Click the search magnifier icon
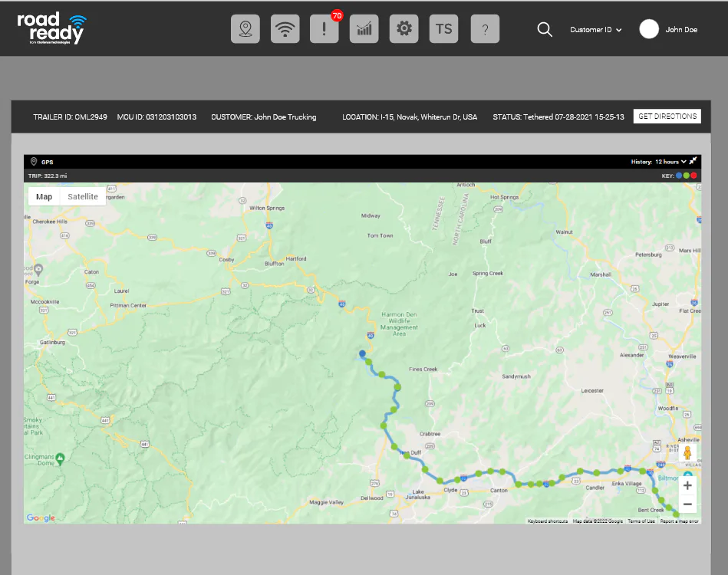This screenshot has width=728, height=575. [x=545, y=30]
